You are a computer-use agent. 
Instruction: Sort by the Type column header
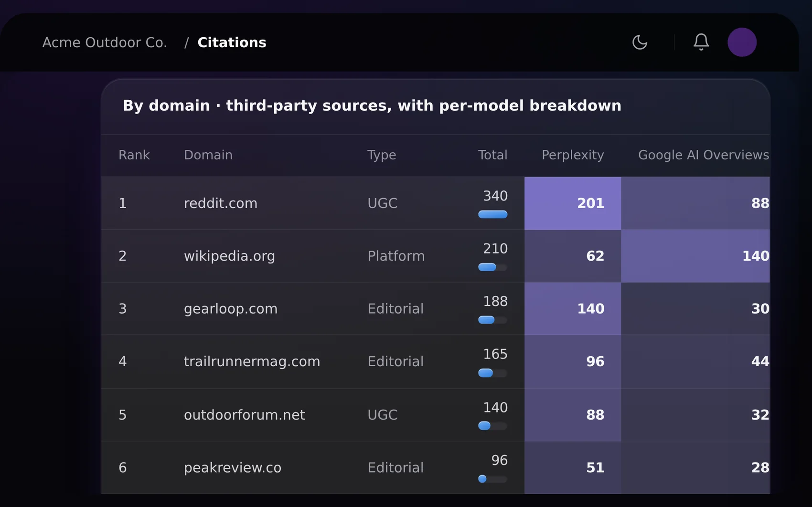[x=382, y=155]
